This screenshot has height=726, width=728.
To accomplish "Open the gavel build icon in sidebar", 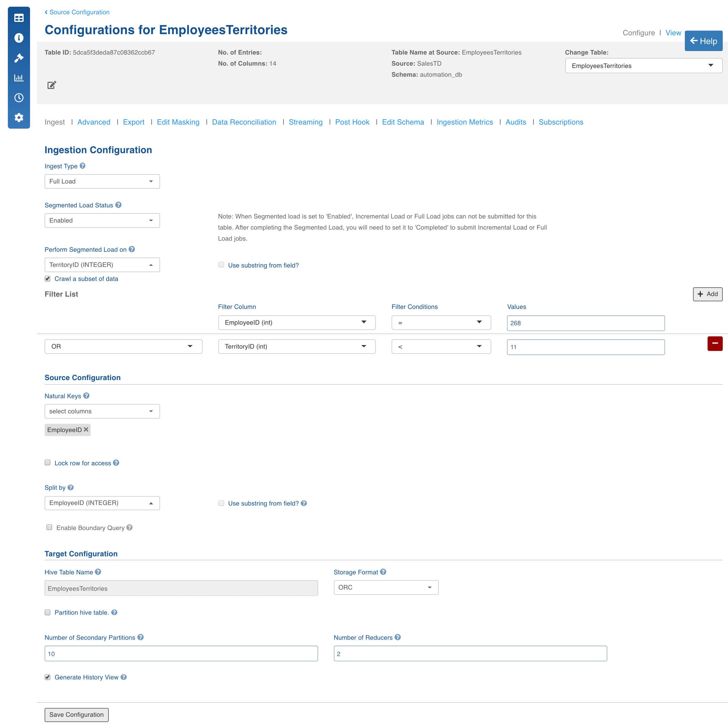I will coord(19,58).
